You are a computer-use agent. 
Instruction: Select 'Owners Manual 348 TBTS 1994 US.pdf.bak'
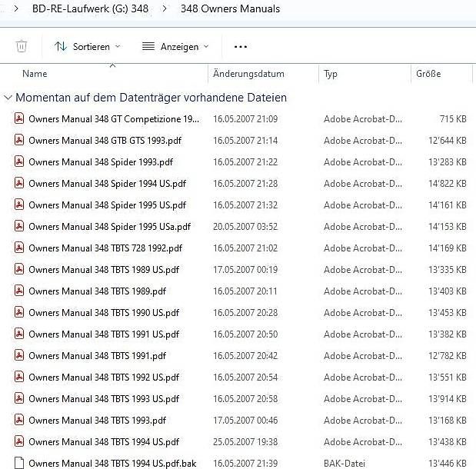[112, 464]
